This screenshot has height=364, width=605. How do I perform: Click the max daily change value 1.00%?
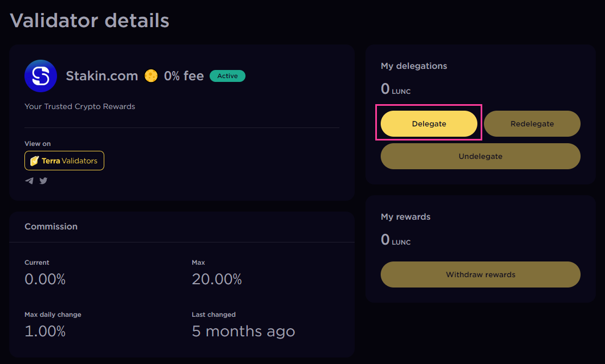point(45,331)
